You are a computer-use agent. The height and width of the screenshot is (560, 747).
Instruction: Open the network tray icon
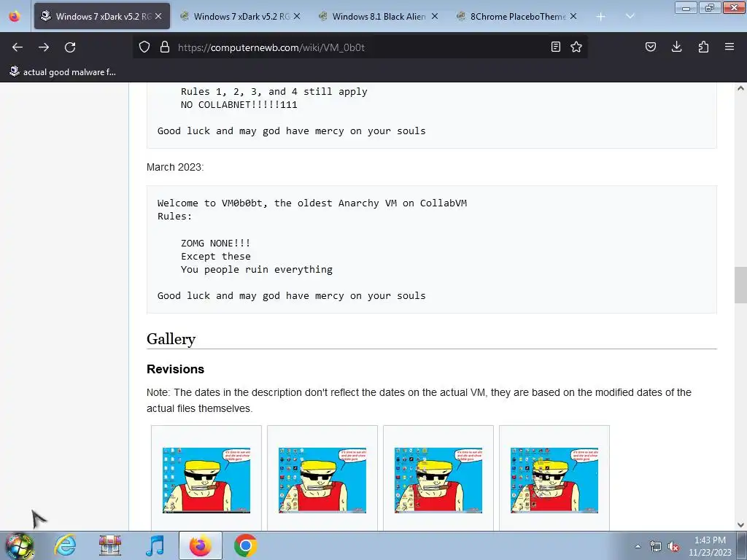pos(656,546)
